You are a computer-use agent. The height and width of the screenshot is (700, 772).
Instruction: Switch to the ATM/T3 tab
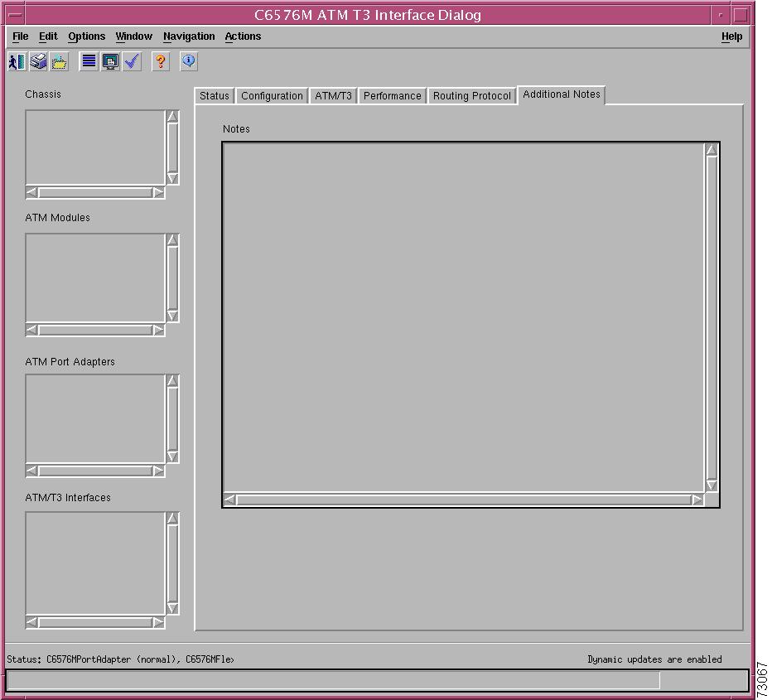pyautogui.click(x=333, y=96)
